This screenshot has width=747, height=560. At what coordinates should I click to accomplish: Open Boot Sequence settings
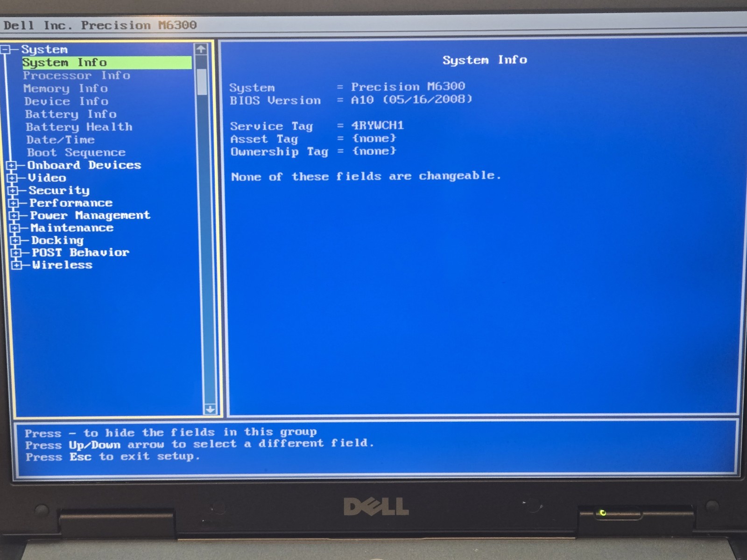pyautogui.click(x=76, y=153)
